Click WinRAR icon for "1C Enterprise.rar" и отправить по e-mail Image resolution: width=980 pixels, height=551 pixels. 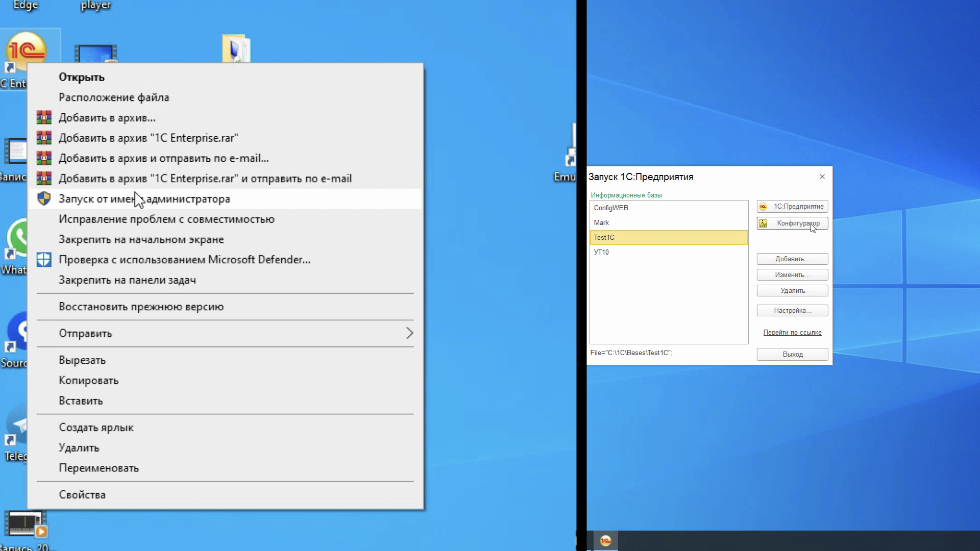[44, 179]
